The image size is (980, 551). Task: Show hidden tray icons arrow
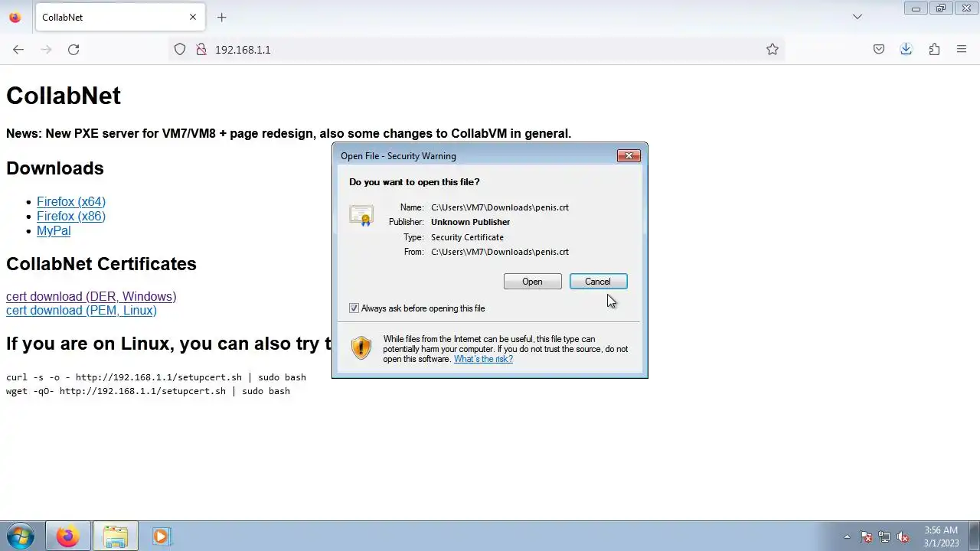click(847, 536)
